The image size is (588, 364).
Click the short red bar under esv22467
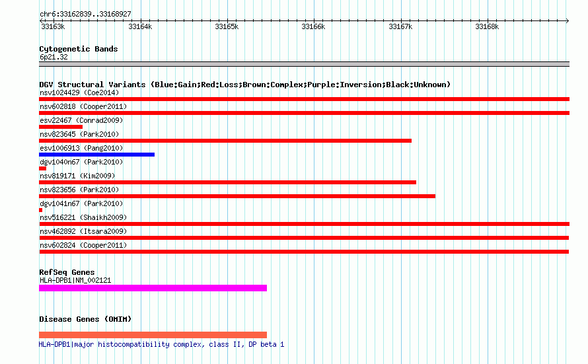tap(61, 127)
